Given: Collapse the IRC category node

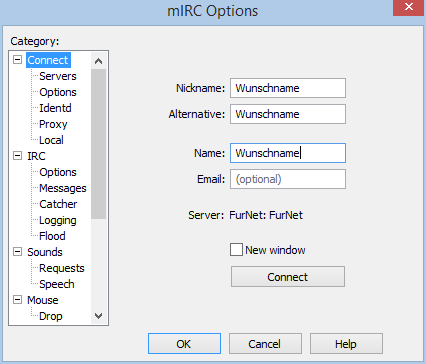Looking at the screenshot, I should pyautogui.click(x=17, y=156).
